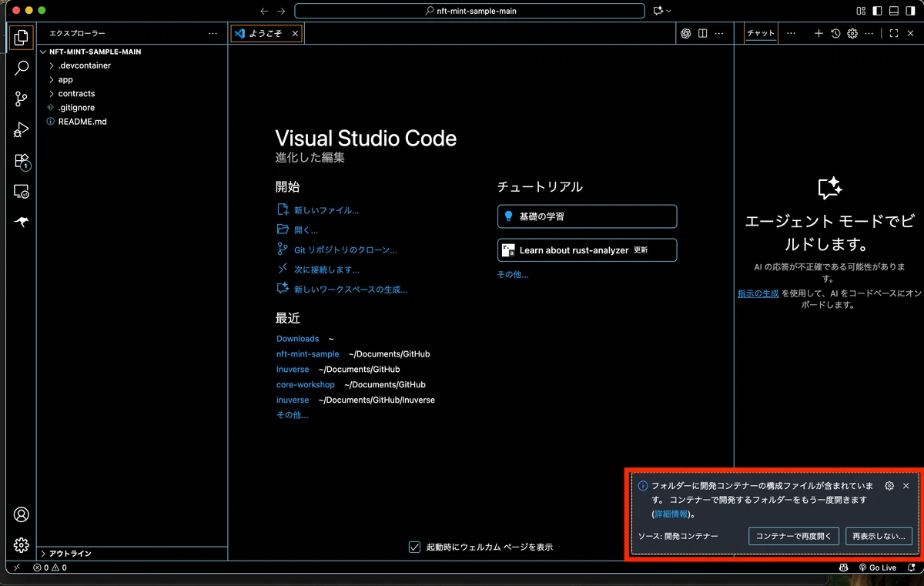924x586 pixels.
Task: Go forward with the right arrow
Action: pyautogui.click(x=281, y=11)
